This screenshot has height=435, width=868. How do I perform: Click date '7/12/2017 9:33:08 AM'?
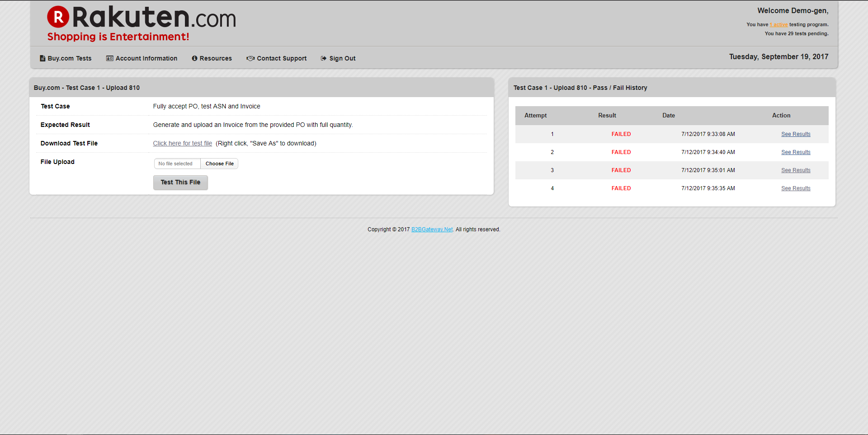click(708, 134)
